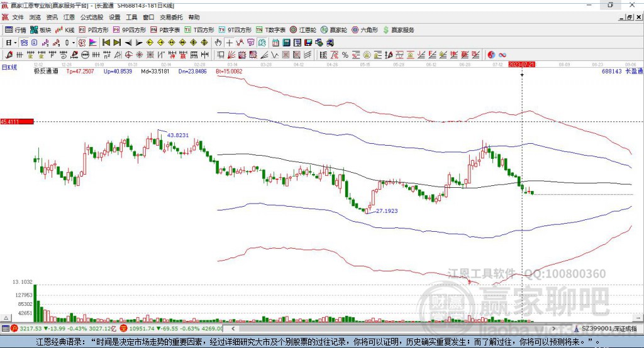
Task: Click the highlighted 2023-07-21 date marker
Action: coord(521,65)
